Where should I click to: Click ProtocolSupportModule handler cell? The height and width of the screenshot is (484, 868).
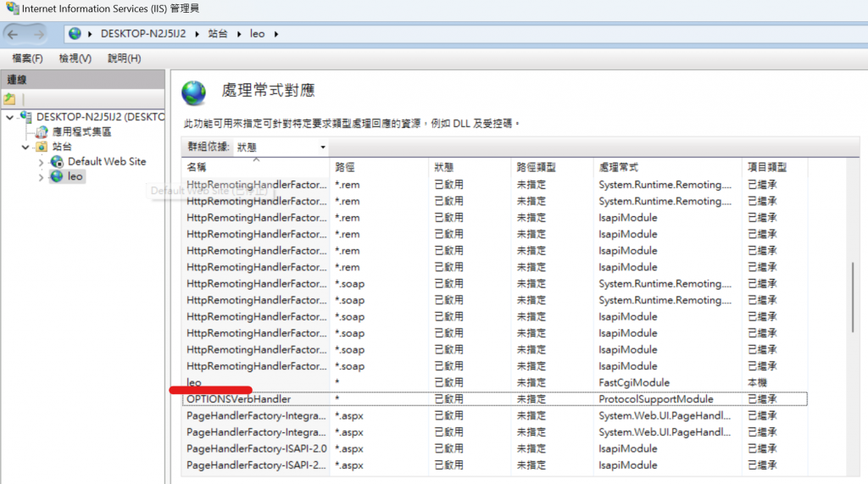(656, 399)
